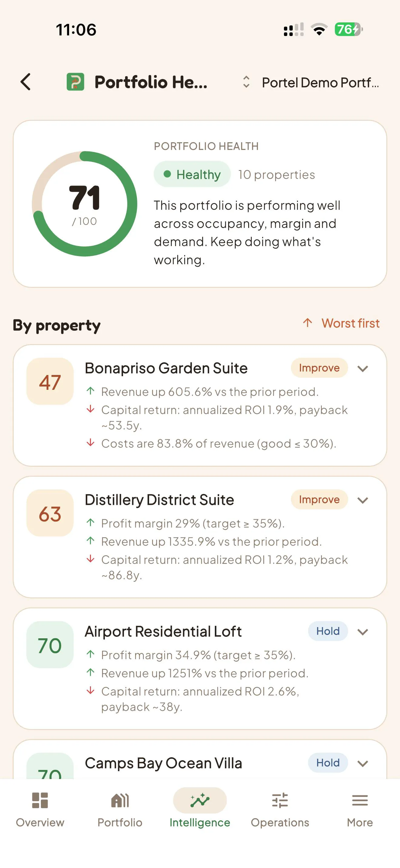Tap the green Portel logo icon
400x868 pixels.
click(75, 82)
